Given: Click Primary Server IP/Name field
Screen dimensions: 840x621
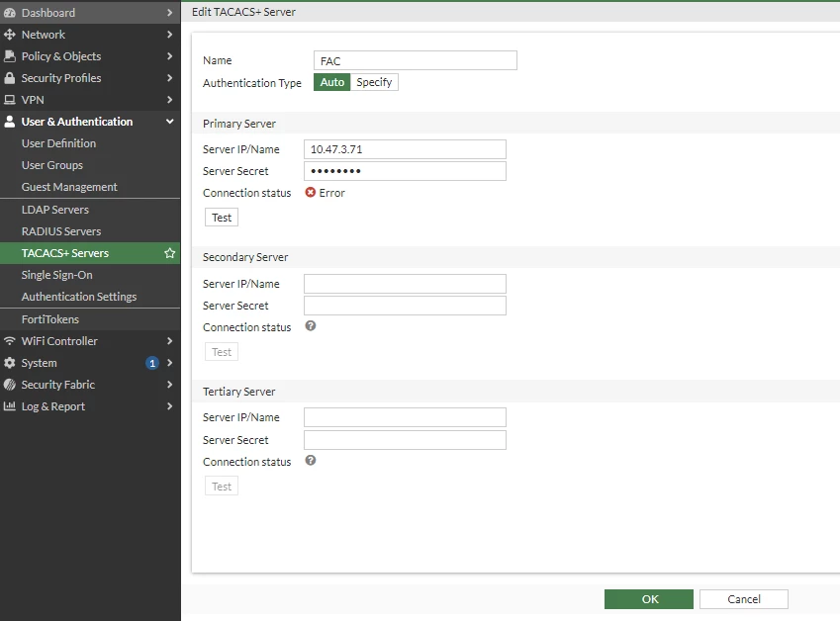Looking at the screenshot, I should [x=405, y=149].
